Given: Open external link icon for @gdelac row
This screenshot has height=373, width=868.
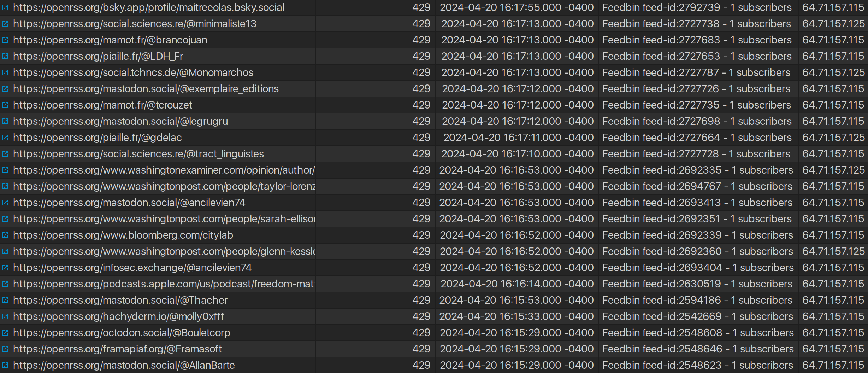Looking at the screenshot, I should coord(5,138).
